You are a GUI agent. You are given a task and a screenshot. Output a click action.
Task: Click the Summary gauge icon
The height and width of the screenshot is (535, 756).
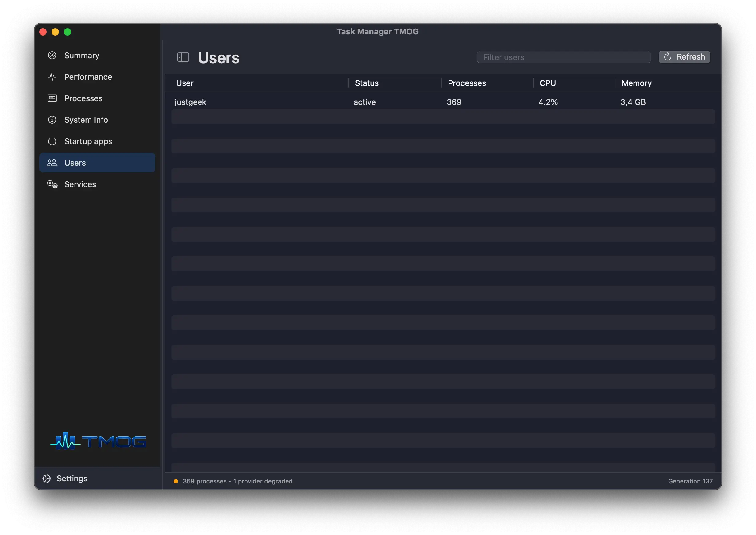click(52, 55)
